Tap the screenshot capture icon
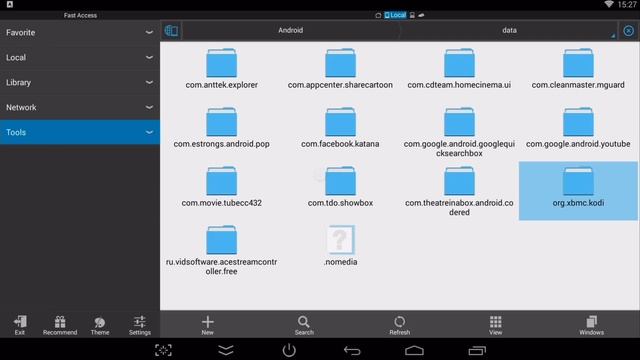Screen dimensions: 640x360 [x=163, y=350]
